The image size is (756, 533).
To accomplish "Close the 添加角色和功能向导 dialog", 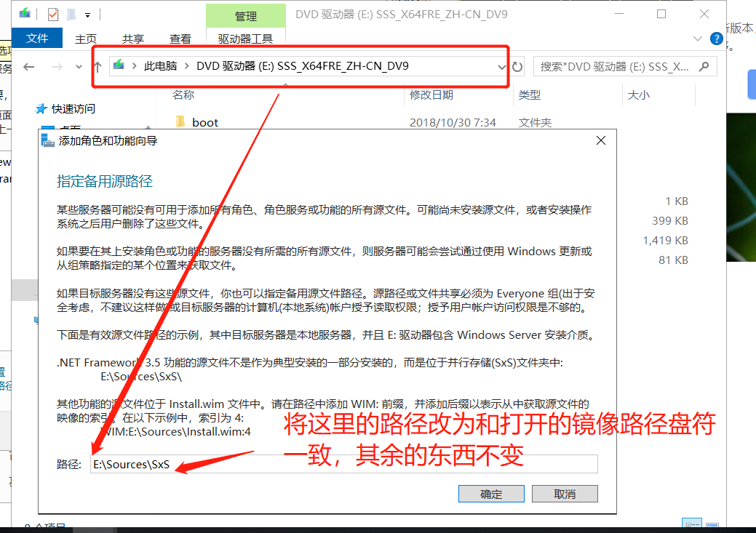I will click(x=601, y=141).
